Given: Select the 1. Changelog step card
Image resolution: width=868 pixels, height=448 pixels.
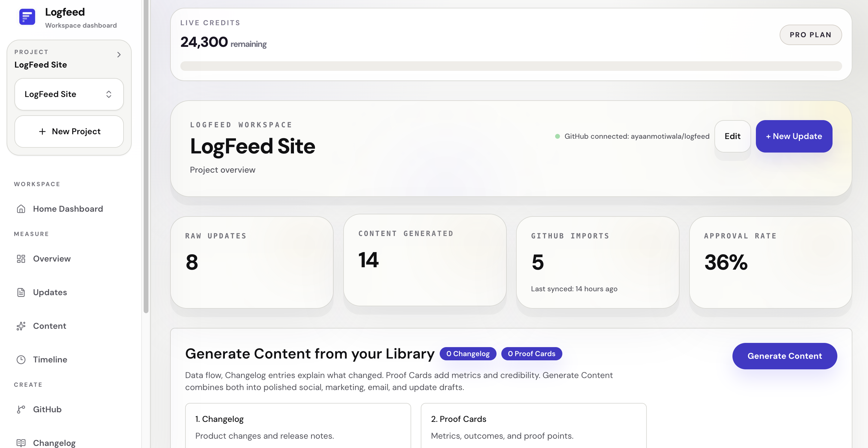Looking at the screenshot, I should pos(298,426).
